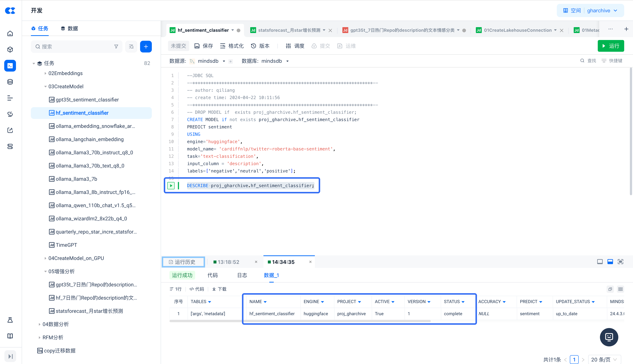Click the blue plus new task button
The image size is (633, 364).
coord(146,46)
